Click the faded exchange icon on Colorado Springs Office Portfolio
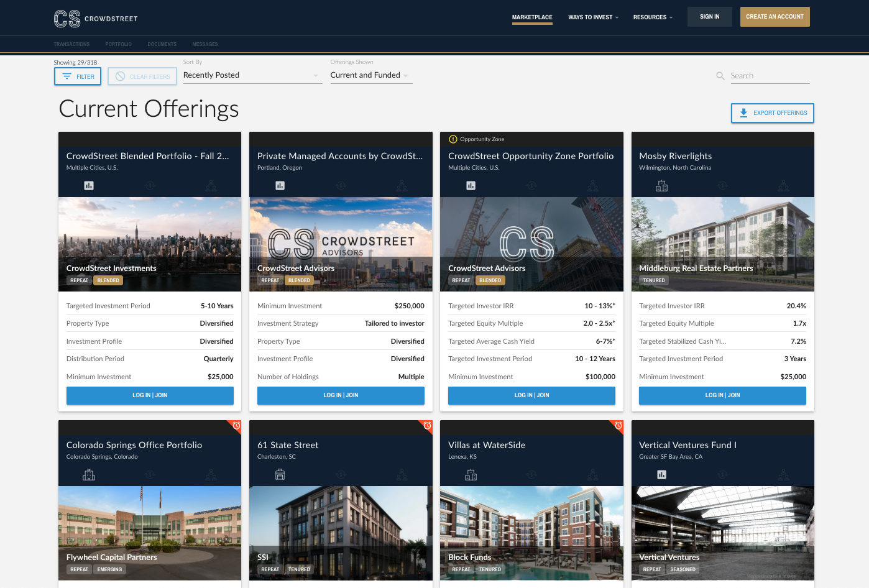 pos(150,475)
